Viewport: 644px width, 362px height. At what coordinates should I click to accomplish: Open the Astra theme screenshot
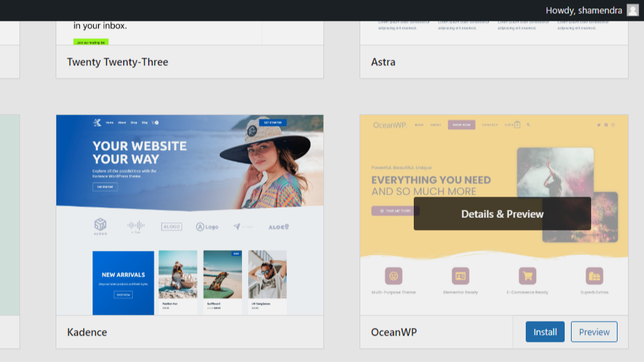[x=494, y=33]
